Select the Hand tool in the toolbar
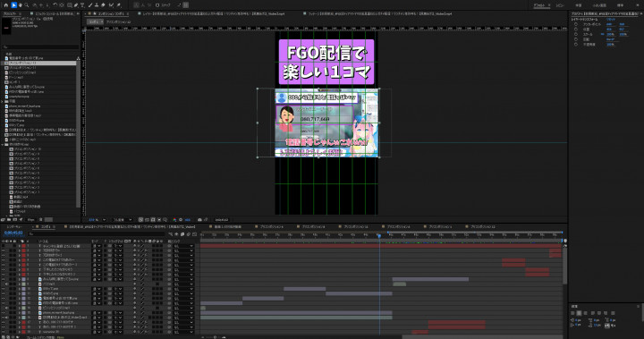644x339 pixels. (20, 5)
